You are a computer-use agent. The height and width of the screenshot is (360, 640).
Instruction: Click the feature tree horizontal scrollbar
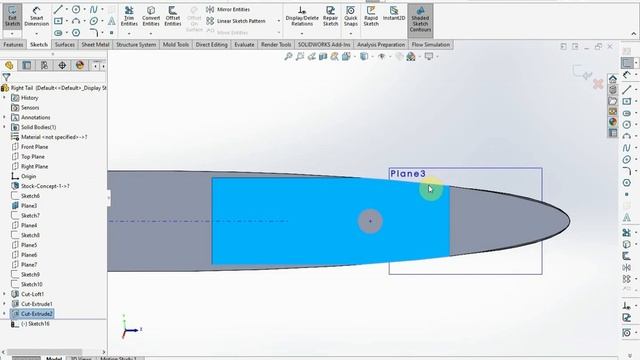coord(45,352)
